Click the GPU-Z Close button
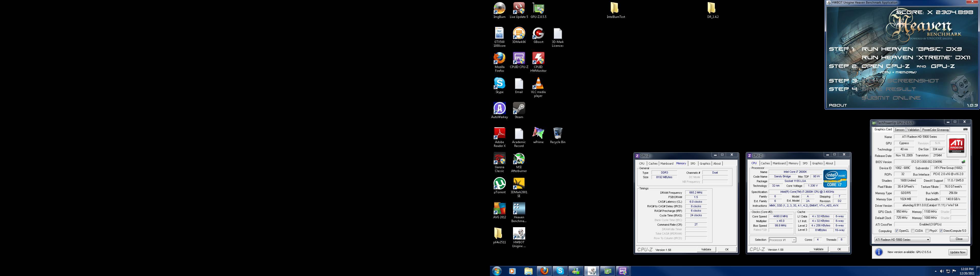Viewport: 980px width, 276px height. pyautogui.click(x=959, y=239)
